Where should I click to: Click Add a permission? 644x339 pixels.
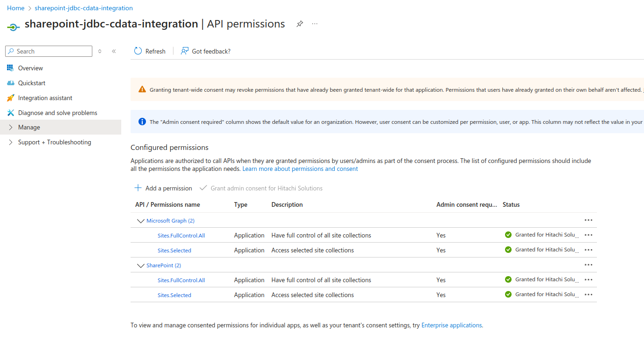coord(163,188)
